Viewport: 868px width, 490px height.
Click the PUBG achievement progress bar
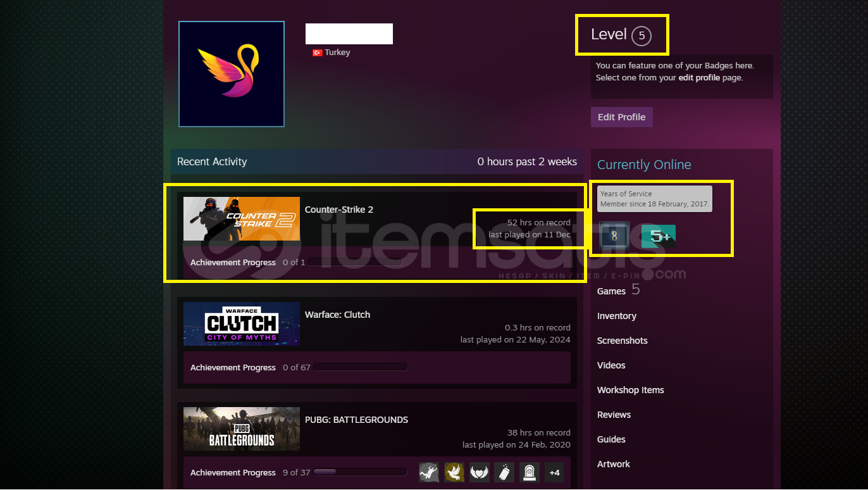[x=360, y=472]
